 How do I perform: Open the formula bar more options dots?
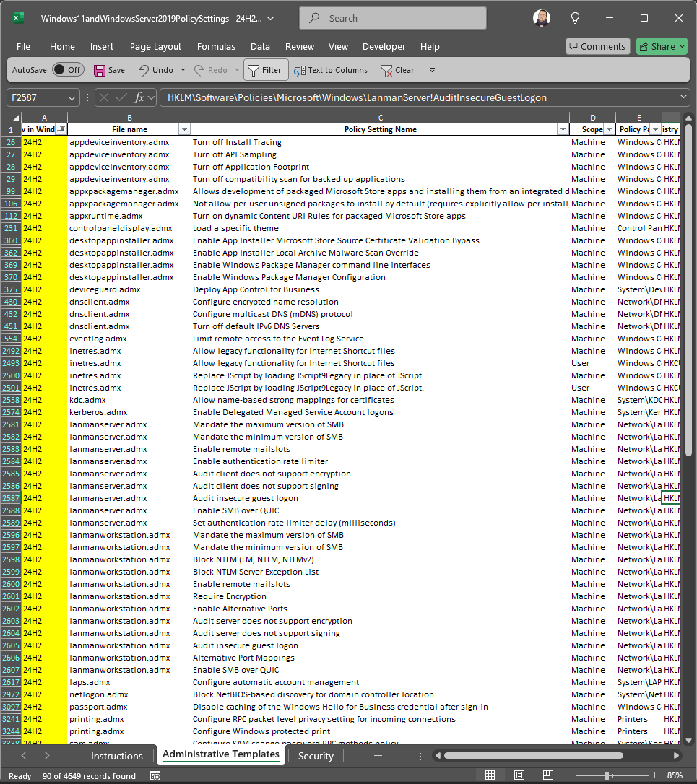pos(87,97)
